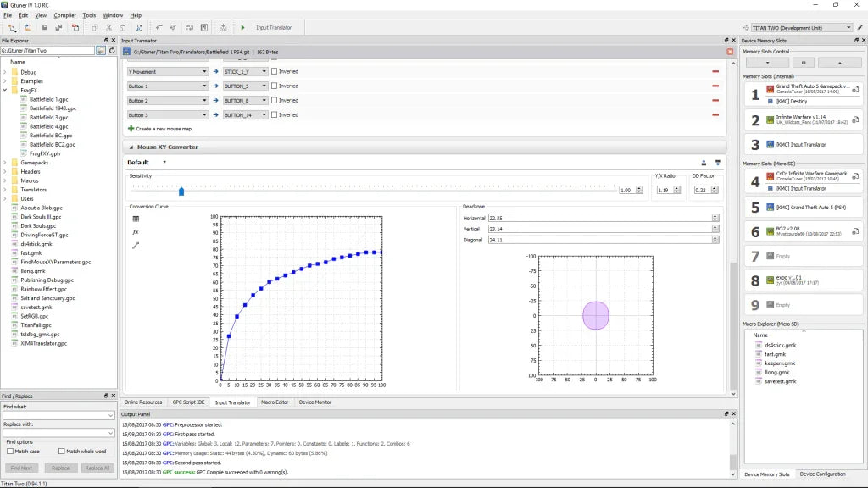868x488 pixels.
Task: Expand the Gamepacks folder in tree
Action: 5,162
